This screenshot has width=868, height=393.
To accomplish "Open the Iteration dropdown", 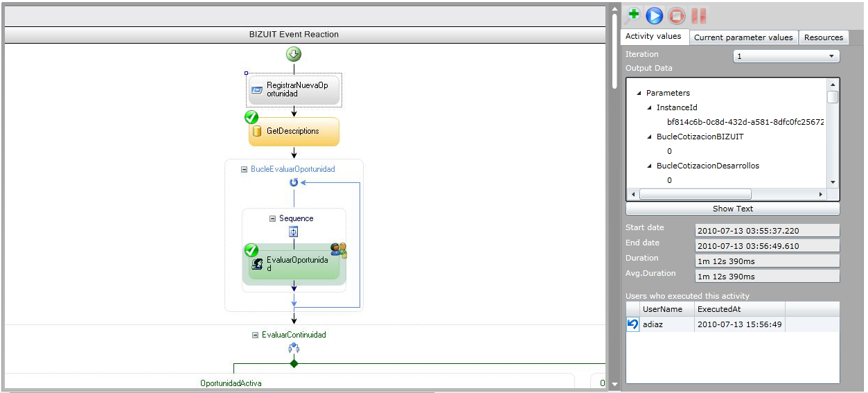I will [786, 56].
